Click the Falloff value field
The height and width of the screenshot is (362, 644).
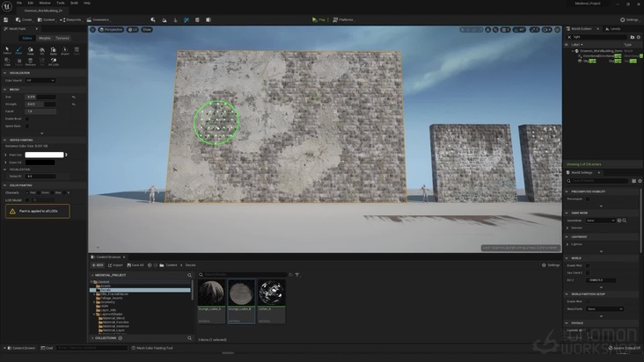[40, 112]
